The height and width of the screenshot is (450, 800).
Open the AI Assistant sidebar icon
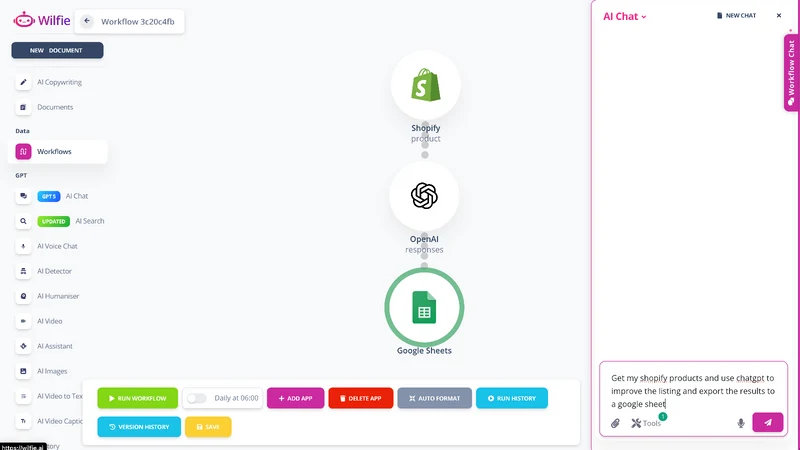tap(23, 346)
